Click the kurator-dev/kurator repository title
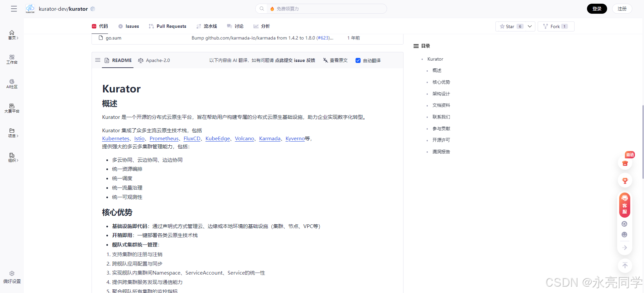Viewport: 644px width, 293px height. [x=63, y=9]
